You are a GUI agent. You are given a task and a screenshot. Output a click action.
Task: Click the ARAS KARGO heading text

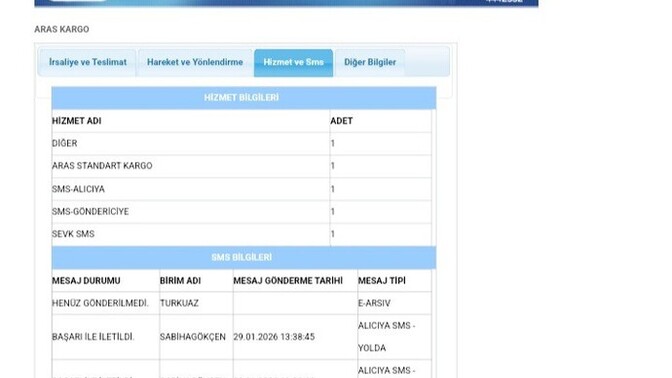(62, 29)
